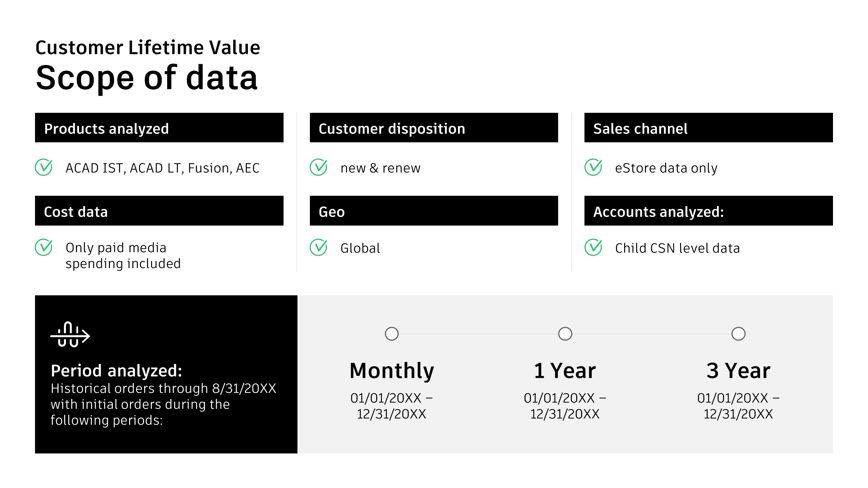Click the checkmark icon next to Only paid media
The width and height of the screenshot is (868, 488).
pos(44,247)
